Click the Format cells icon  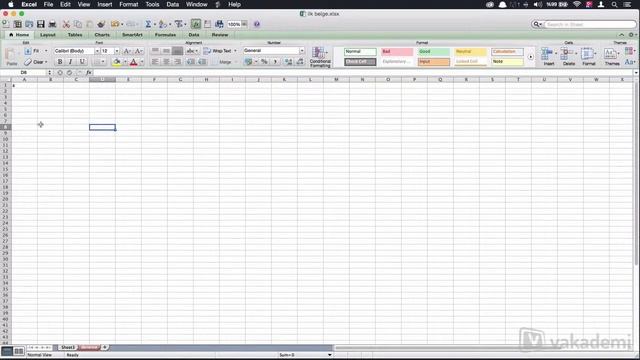tap(589, 56)
